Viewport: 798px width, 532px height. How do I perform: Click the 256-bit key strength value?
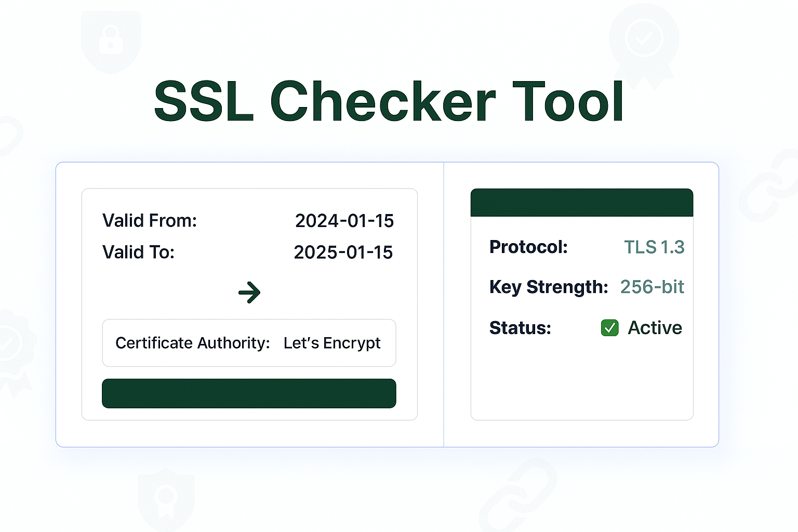(651, 287)
